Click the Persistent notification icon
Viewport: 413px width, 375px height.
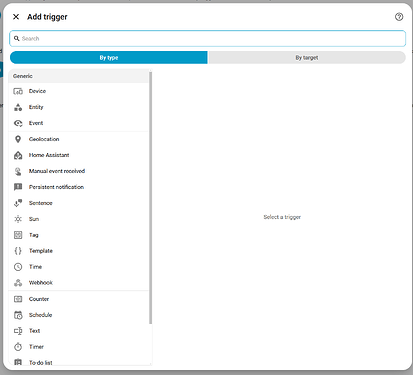click(x=18, y=187)
